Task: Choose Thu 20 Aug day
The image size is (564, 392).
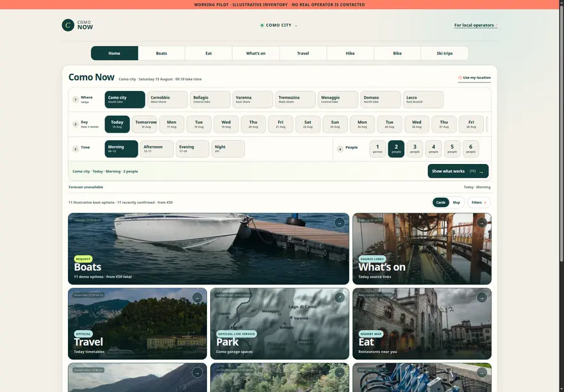Action: click(x=253, y=124)
